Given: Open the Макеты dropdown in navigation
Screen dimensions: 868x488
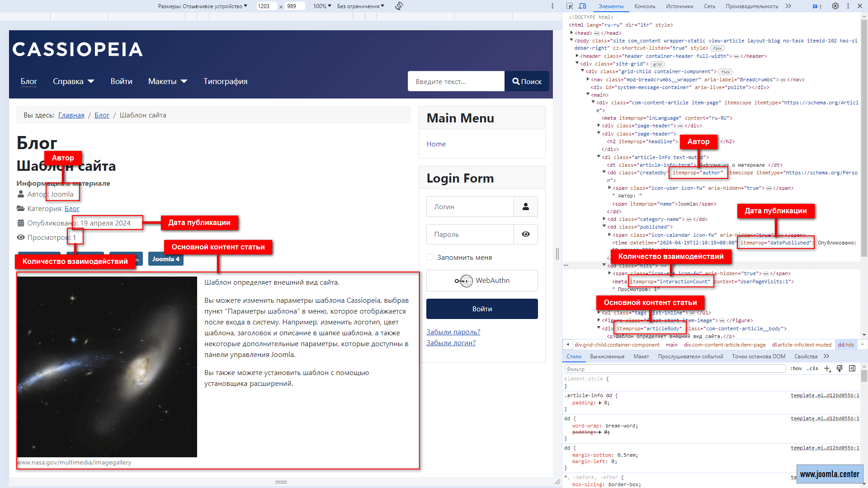Looking at the screenshot, I should (167, 81).
